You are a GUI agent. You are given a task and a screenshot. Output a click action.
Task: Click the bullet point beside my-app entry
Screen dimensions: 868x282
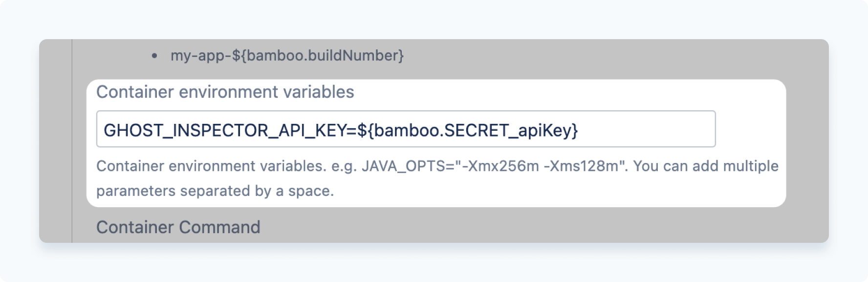(155, 55)
